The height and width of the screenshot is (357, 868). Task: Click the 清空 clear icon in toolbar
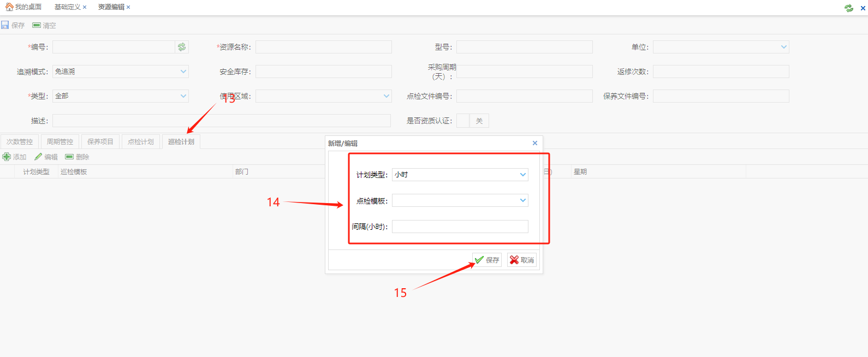pos(37,25)
